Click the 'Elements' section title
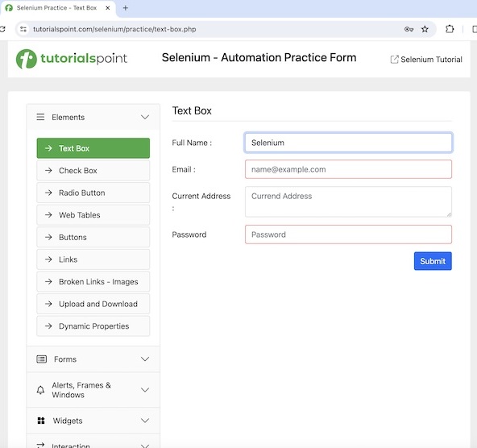 tap(68, 117)
